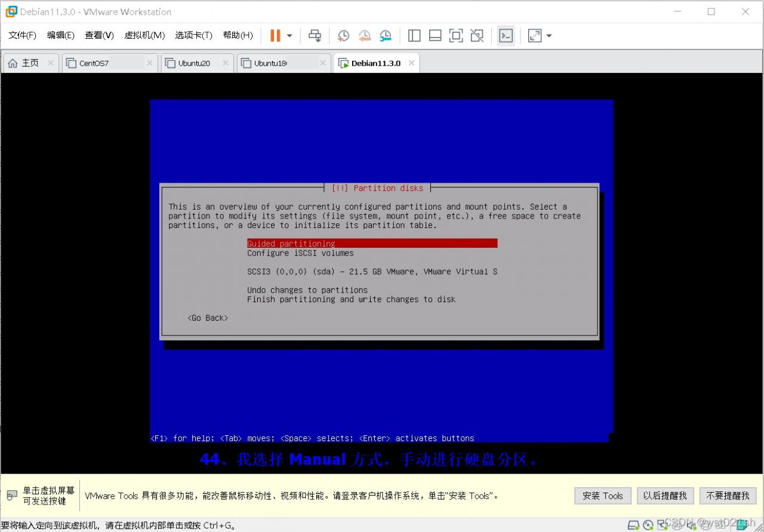Send Ctrl+Alt+Del to the virtual machine
The width and height of the screenshot is (764, 532).
[x=315, y=36]
